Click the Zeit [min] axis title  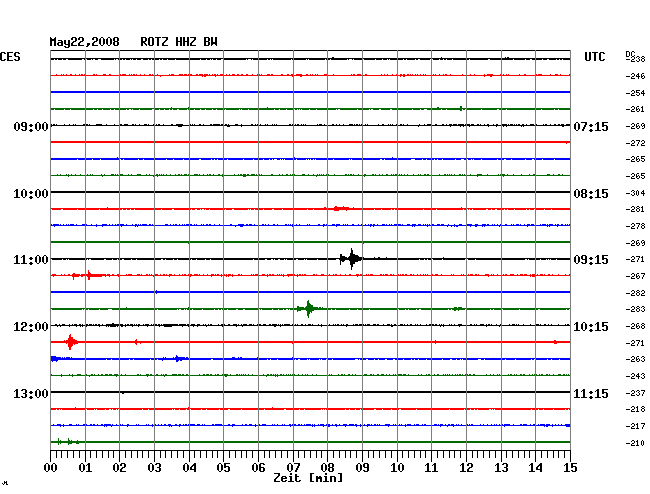[x=308, y=478]
